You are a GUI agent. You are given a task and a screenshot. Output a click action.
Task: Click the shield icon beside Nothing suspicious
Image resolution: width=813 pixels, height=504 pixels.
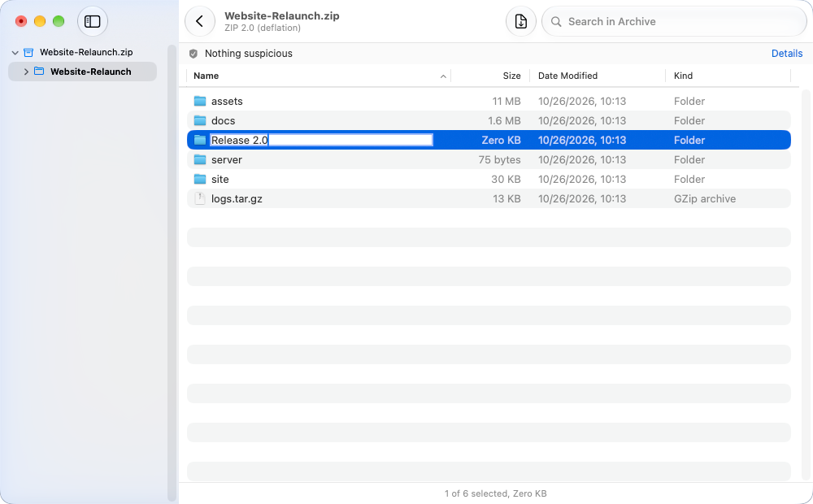(193, 54)
